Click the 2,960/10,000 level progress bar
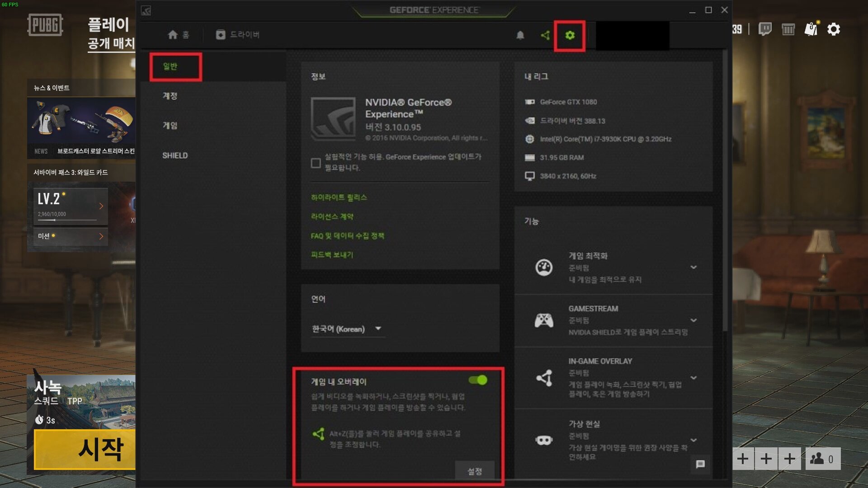 pyautogui.click(x=67, y=220)
